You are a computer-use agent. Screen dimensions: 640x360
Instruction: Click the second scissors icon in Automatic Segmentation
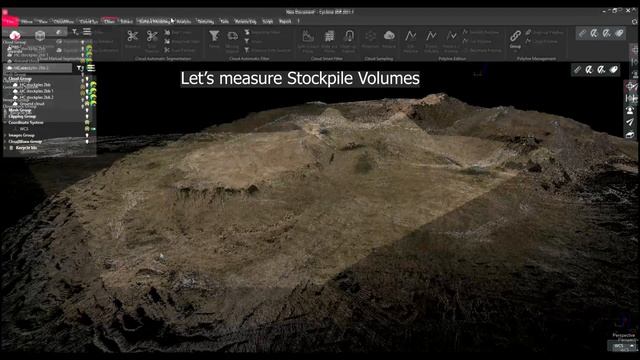(x=152, y=36)
